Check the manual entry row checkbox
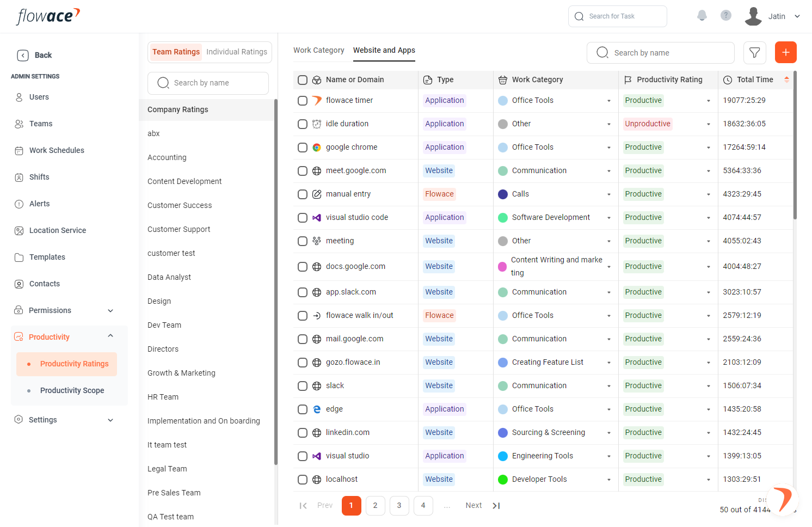The image size is (812, 527). click(303, 194)
